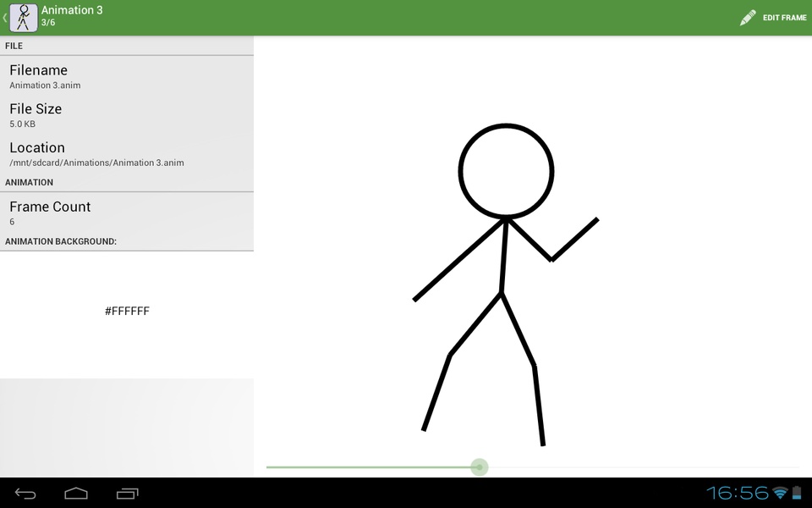
Task: Select the Location entry
Action: click(127, 154)
